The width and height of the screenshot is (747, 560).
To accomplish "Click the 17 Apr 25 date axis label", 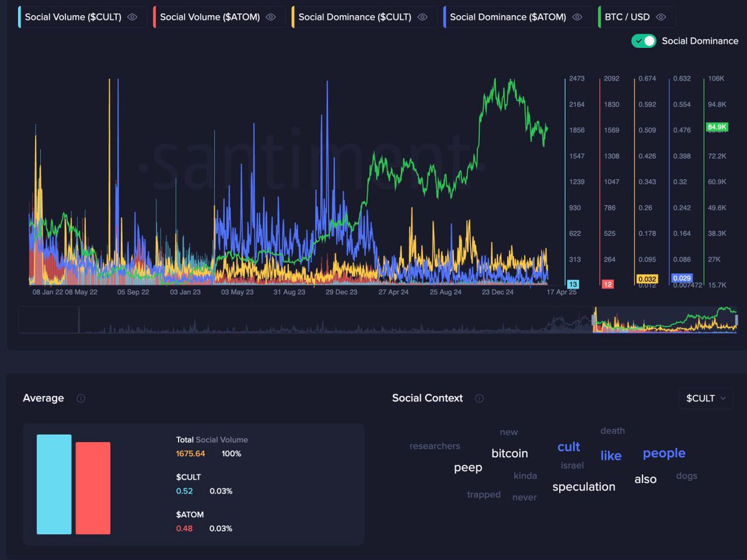I will 561,292.
